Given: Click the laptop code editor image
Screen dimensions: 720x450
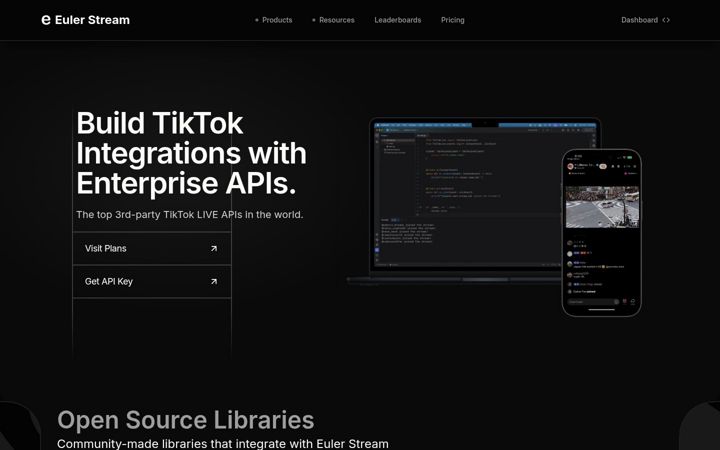Looking at the screenshot, I should (x=468, y=202).
